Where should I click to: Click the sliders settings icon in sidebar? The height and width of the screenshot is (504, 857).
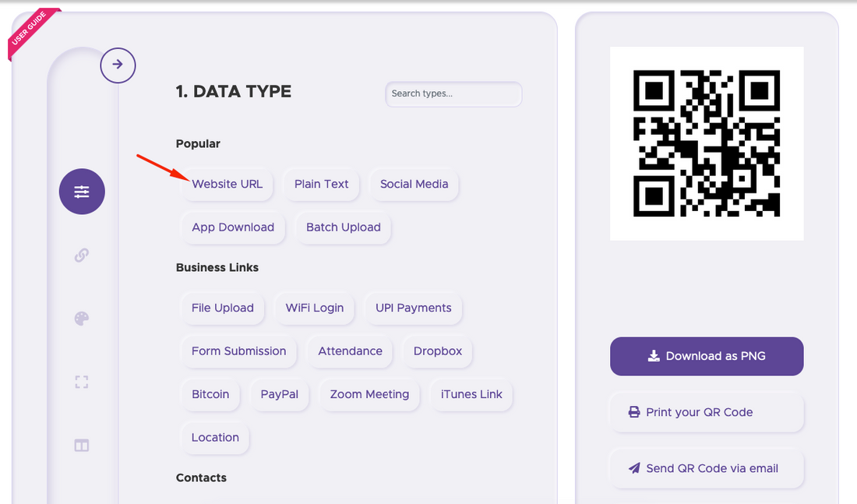pyautogui.click(x=82, y=192)
